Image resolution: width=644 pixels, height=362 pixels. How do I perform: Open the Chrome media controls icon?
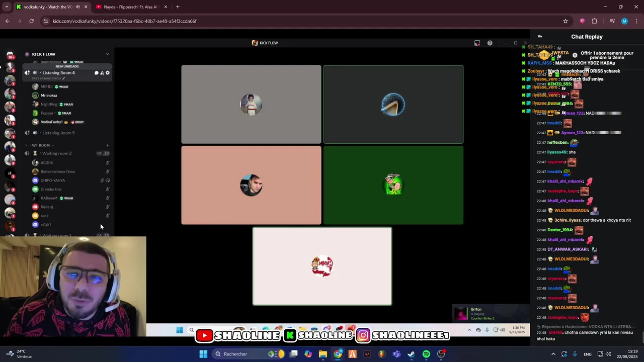tap(612, 21)
